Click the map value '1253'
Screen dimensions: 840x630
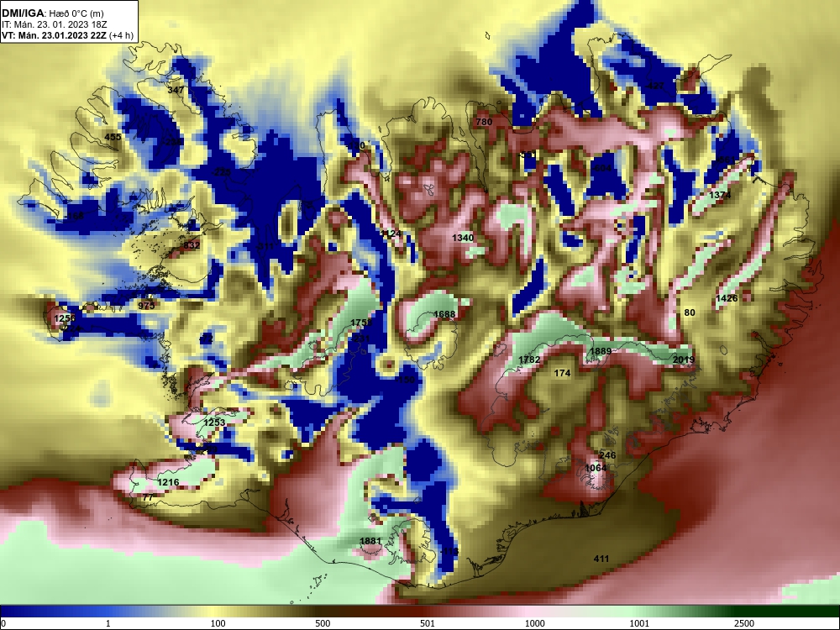[215, 423]
